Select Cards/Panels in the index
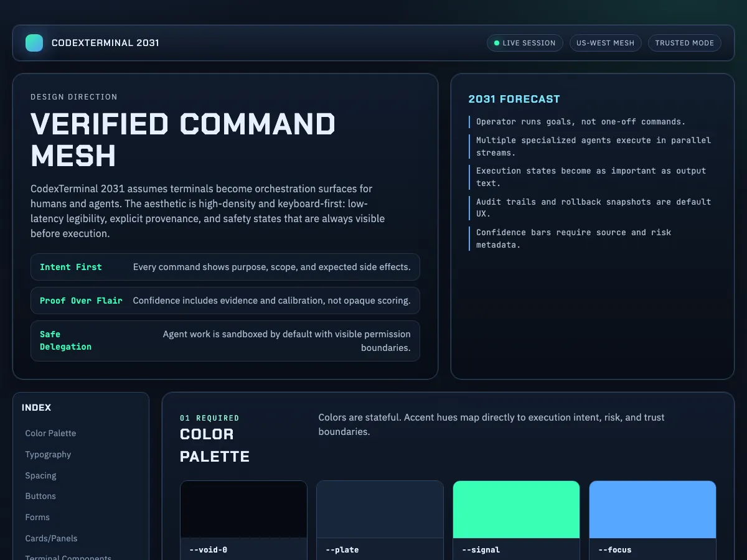 [51, 538]
